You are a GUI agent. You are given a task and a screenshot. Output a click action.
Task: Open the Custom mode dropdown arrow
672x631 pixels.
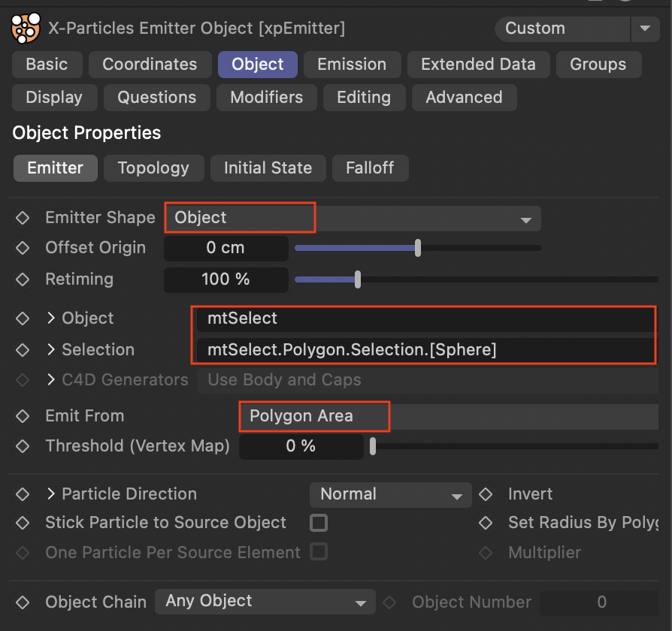pyautogui.click(x=645, y=29)
